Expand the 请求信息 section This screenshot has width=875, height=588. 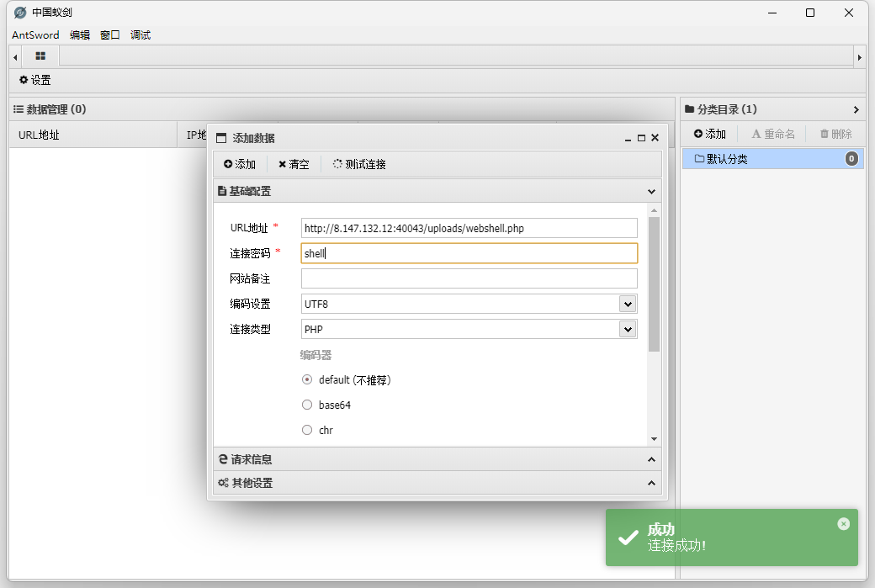pyautogui.click(x=437, y=459)
